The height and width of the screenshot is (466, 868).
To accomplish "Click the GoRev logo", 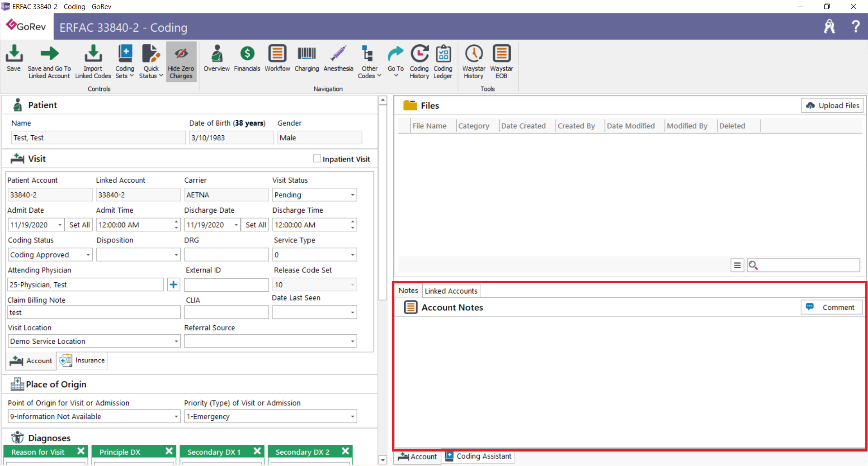I will click(x=26, y=26).
